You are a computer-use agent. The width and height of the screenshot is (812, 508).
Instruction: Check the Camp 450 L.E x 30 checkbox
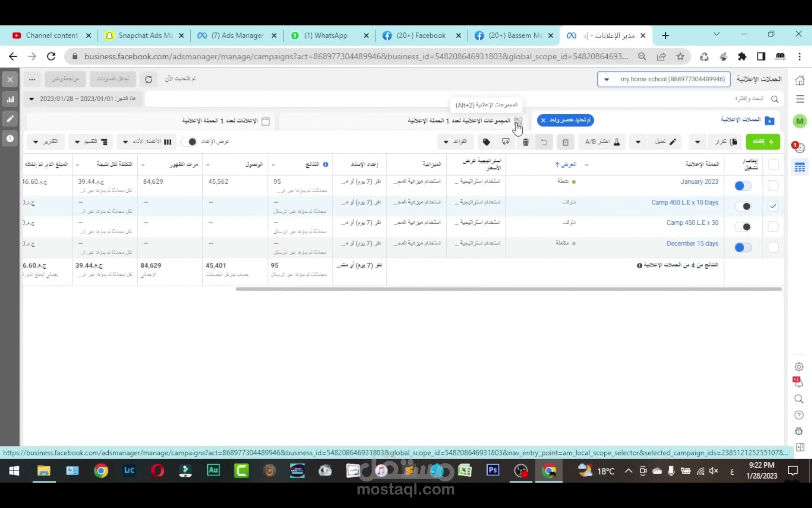pos(773,226)
